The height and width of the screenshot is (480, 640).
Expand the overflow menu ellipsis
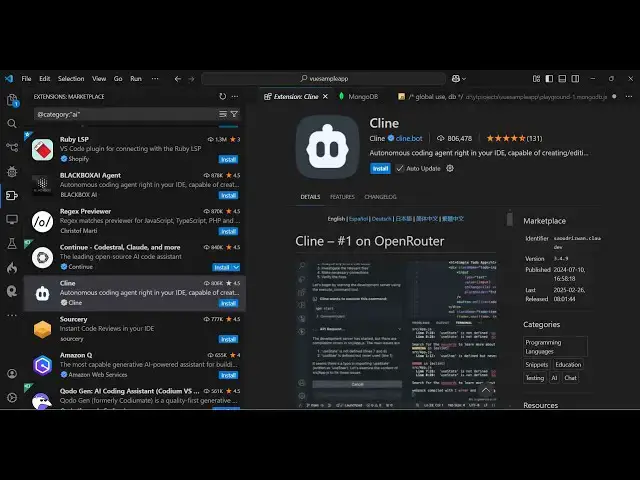(x=155, y=79)
